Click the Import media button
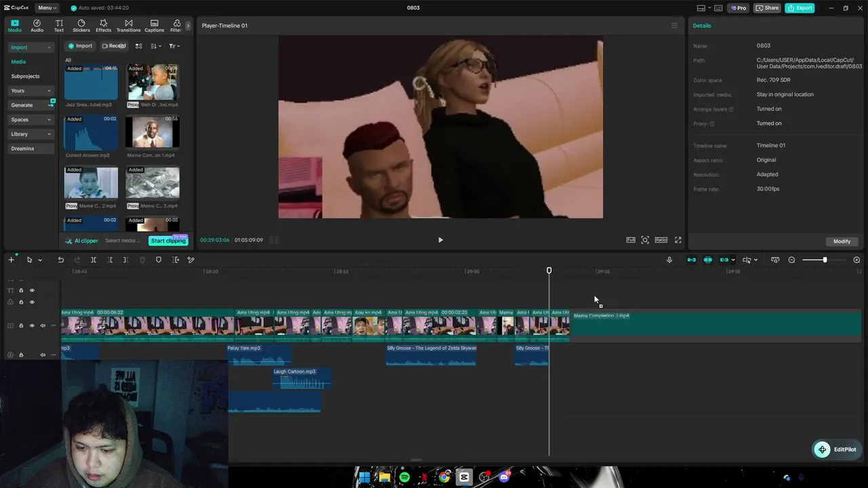The height and width of the screenshot is (488, 868). point(80,46)
